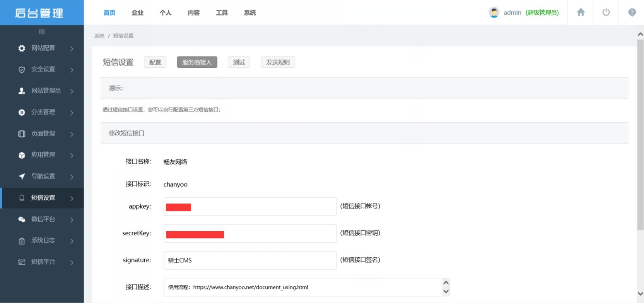Expand the 导航设置 chevron
The width and height of the screenshot is (644, 303).
[x=72, y=177]
